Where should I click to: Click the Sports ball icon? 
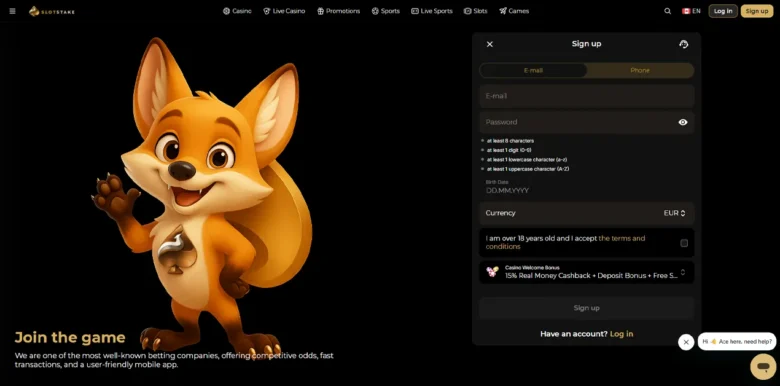click(x=375, y=11)
